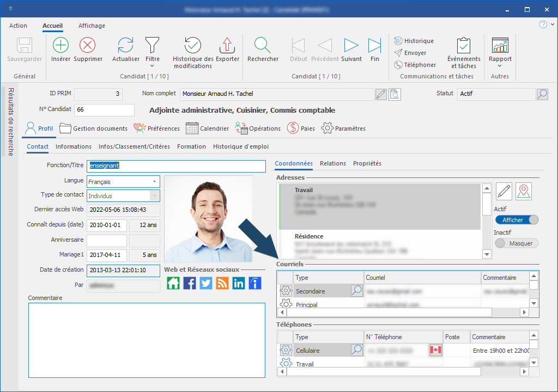Click the Insérer toolbar icon
Screen dimensions: 558x392
(x=60, y=46)
